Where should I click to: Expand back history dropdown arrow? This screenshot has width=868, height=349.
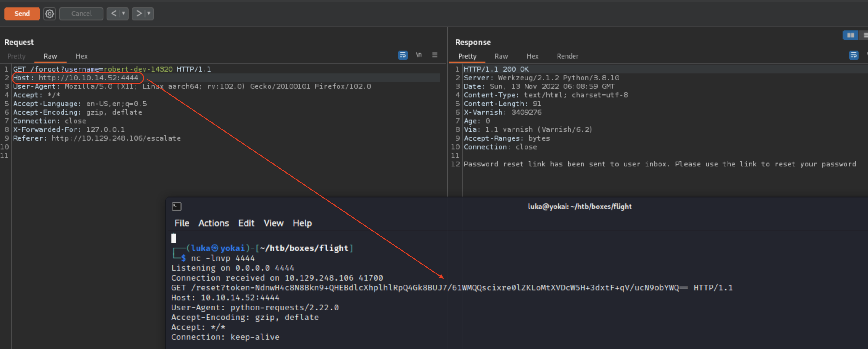coord(124,14)
